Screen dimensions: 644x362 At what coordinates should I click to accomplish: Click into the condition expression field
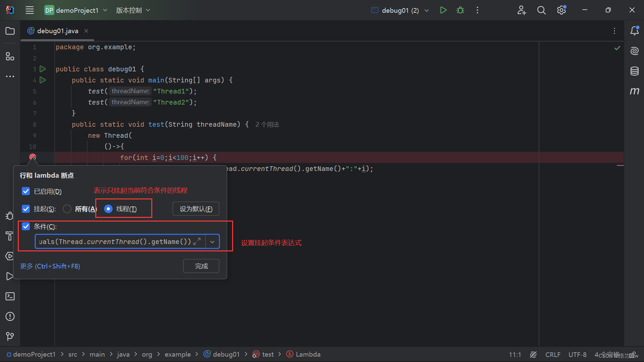click(x=115, y=241)
